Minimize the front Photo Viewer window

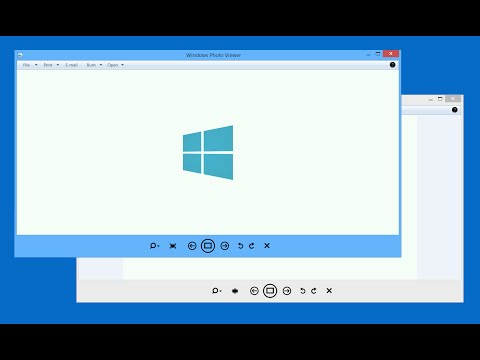click(x=368, y=54)
